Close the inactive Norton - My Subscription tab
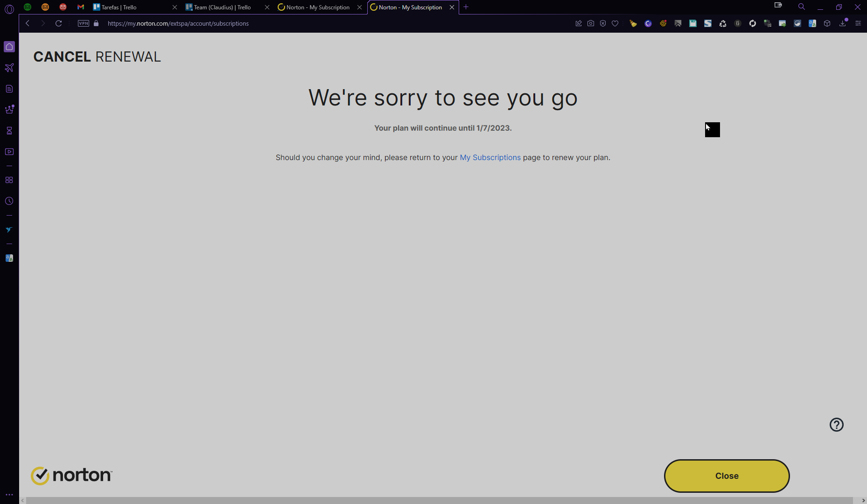 click(x=359, y=7)
